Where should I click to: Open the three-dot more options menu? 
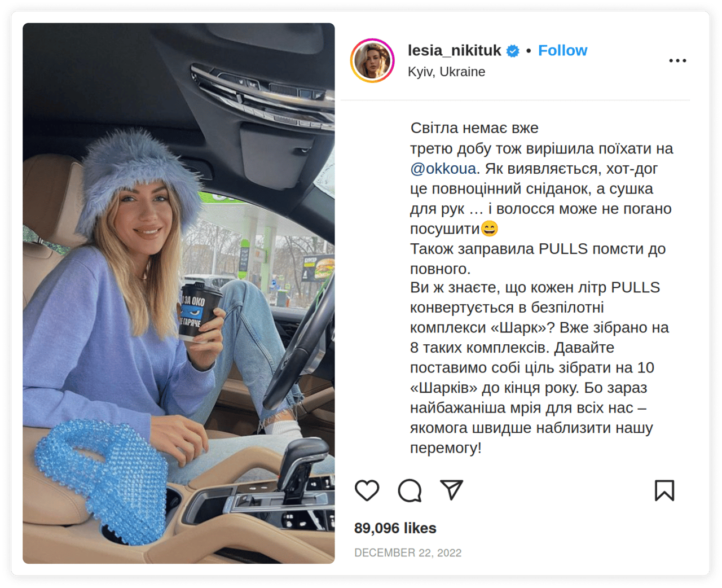tap(677, 60)
